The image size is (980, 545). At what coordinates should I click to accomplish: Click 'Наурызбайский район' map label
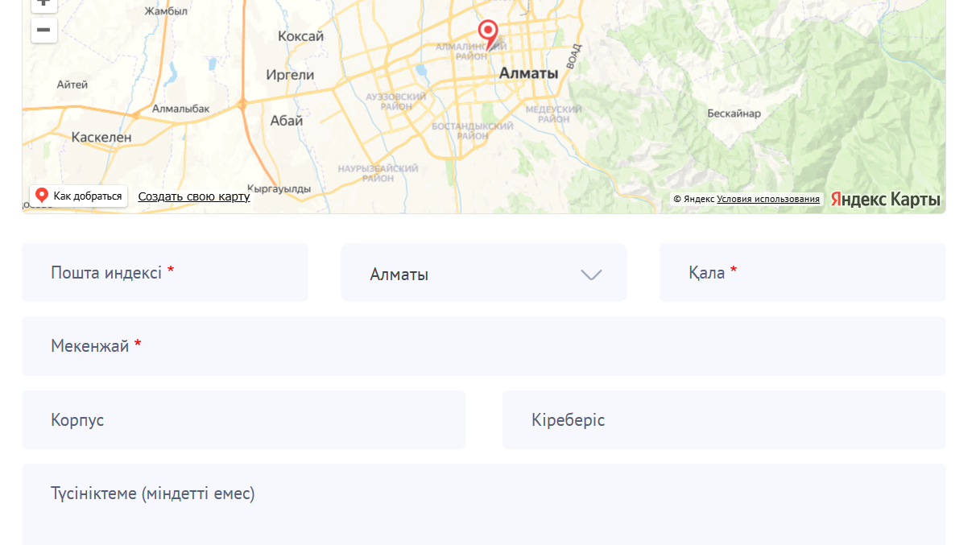coord(378,173)
